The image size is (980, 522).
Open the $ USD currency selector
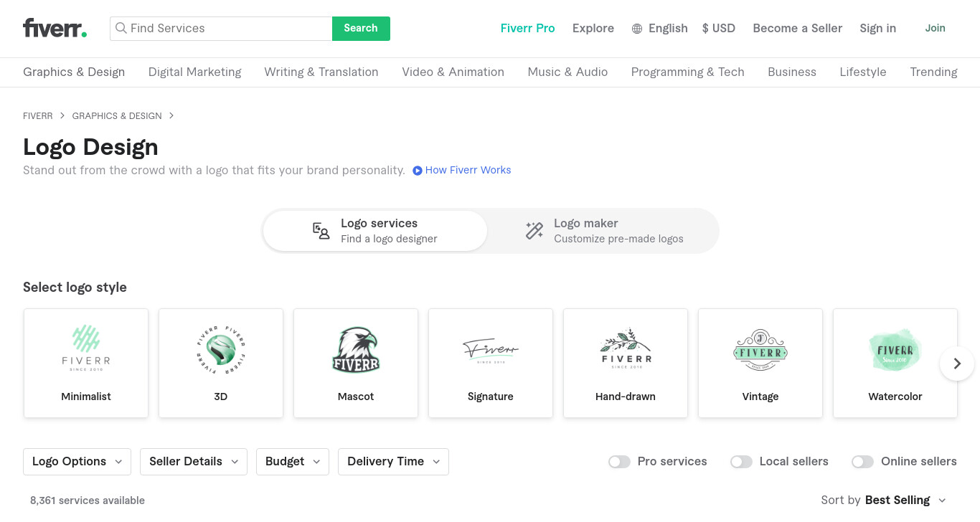coord(718,28)
